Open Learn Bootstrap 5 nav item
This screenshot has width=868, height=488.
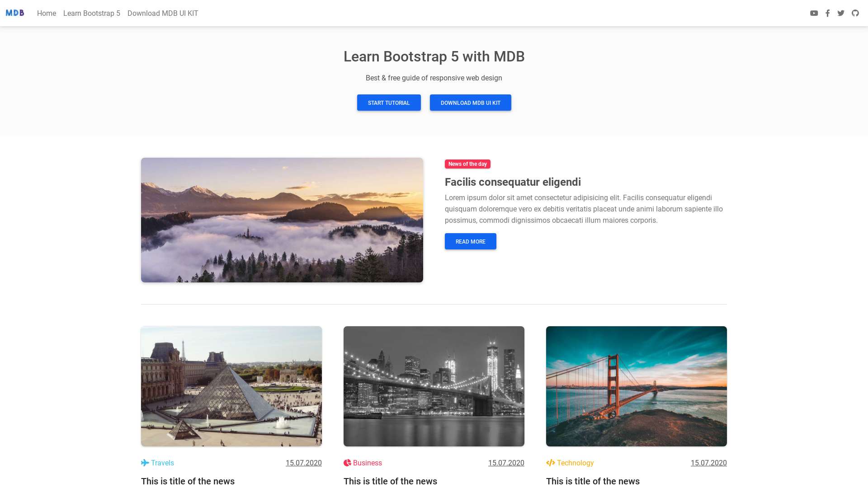[x=92, y=13]
